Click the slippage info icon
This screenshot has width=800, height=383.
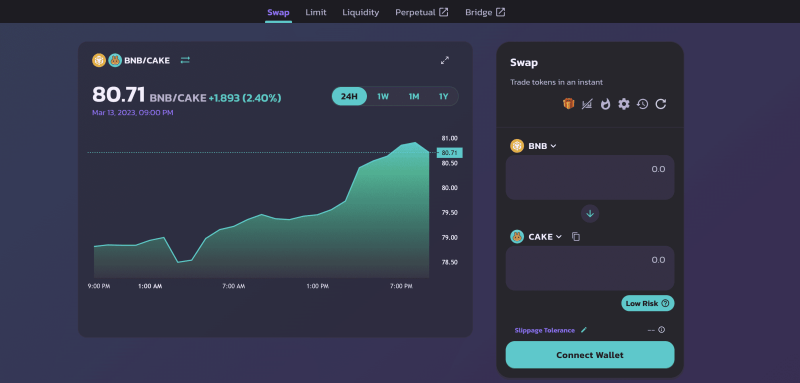click(x=662, y=329)
